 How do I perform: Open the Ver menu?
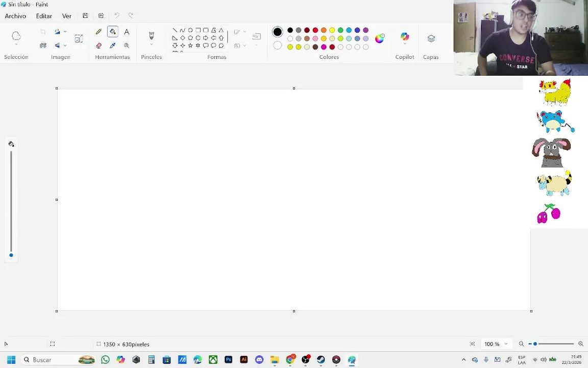pos(67,16)
